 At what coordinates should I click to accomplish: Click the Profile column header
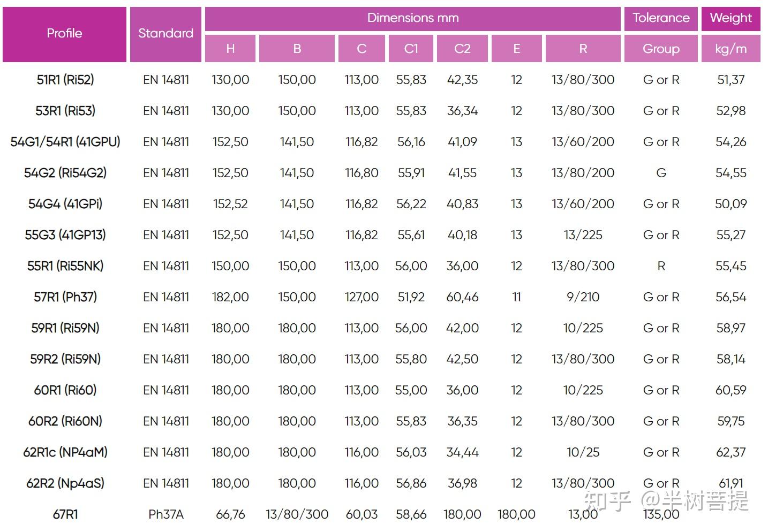tap(64, 34)
